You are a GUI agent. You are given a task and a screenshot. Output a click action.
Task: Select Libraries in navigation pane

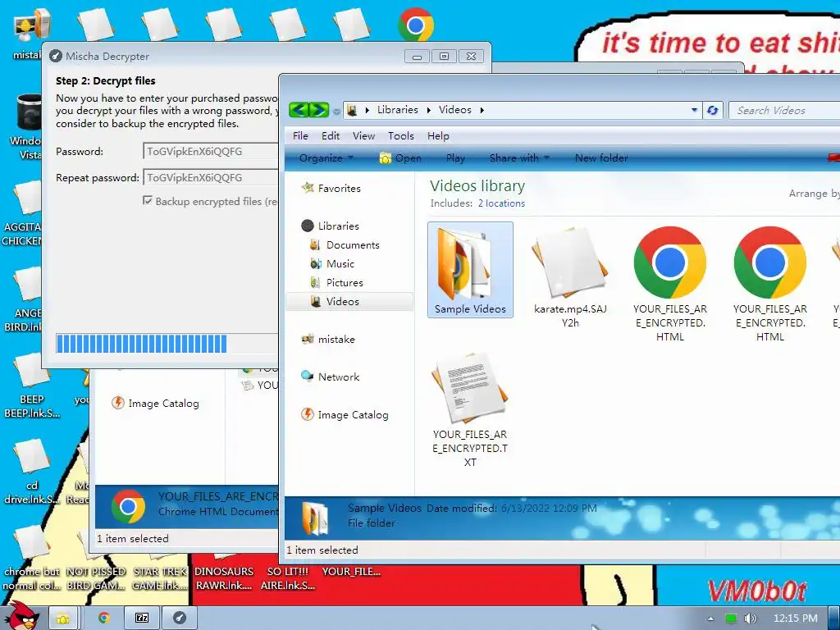pyautogui.click(x=330, y=226)
